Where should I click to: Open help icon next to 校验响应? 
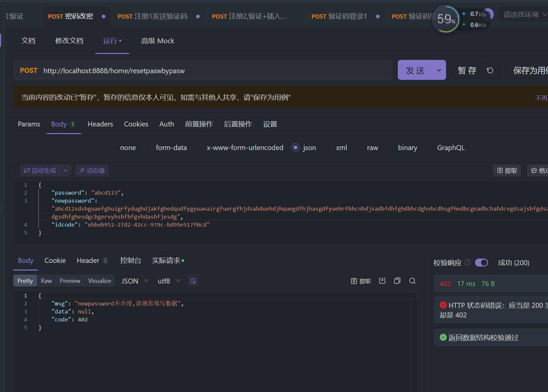[x=467, y=263]
